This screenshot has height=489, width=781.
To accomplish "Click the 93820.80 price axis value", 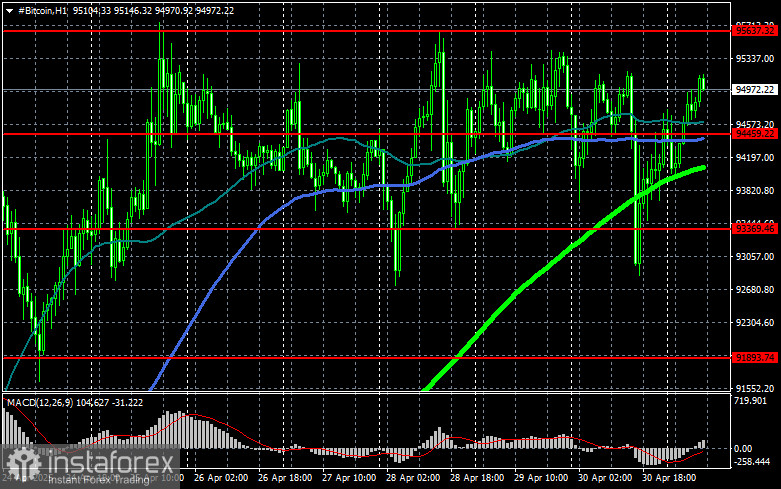I will 755,191.
